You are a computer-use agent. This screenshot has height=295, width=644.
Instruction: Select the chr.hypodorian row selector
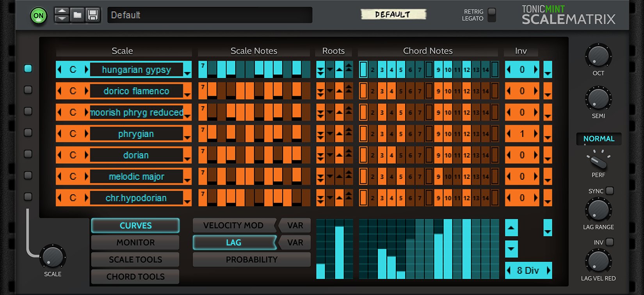click(28, 197)
